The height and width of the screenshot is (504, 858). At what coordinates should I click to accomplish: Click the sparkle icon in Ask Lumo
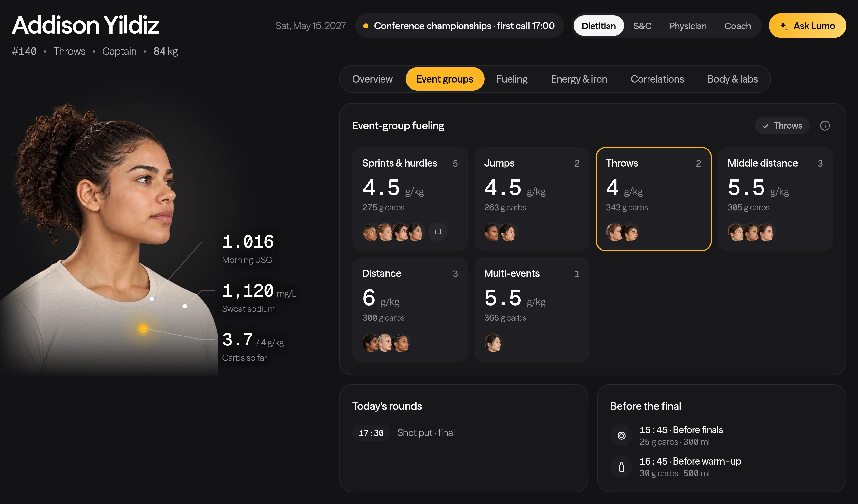point(783,26)
